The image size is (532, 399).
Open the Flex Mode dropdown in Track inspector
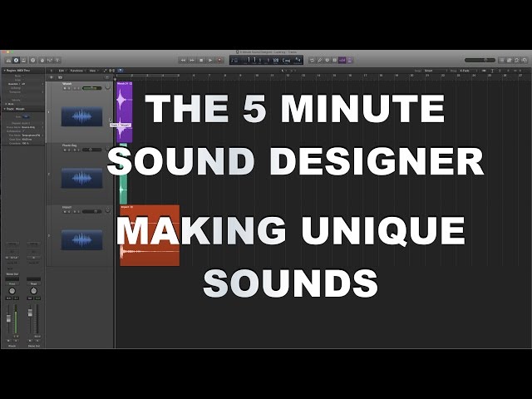click(32, 135)
